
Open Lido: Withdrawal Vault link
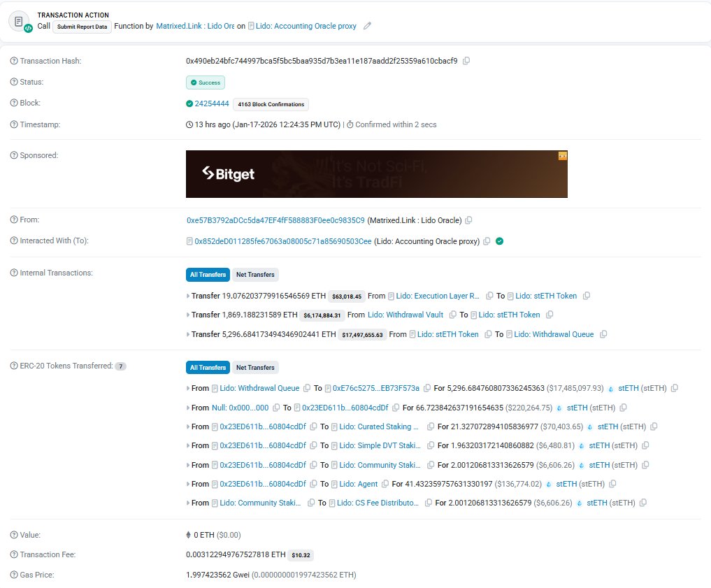point(405,315)
